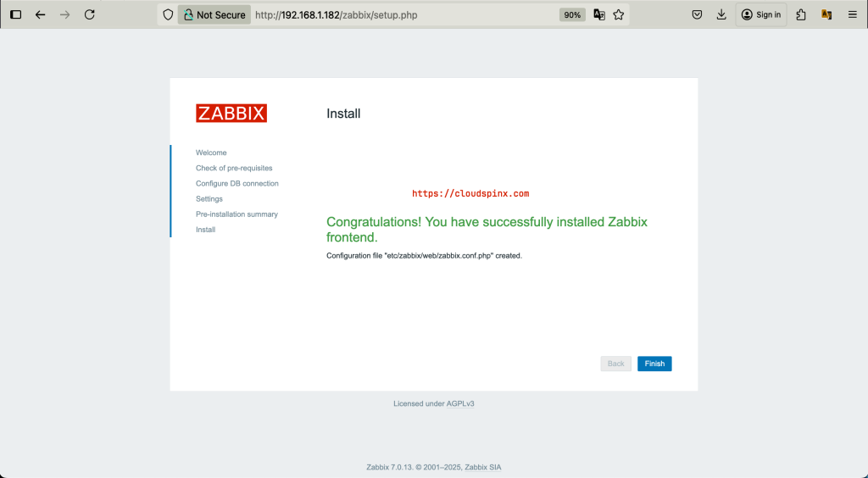Toggle the browser sidebar panel icon
This screenshot has width=868, height=478.
coord(16,15)
